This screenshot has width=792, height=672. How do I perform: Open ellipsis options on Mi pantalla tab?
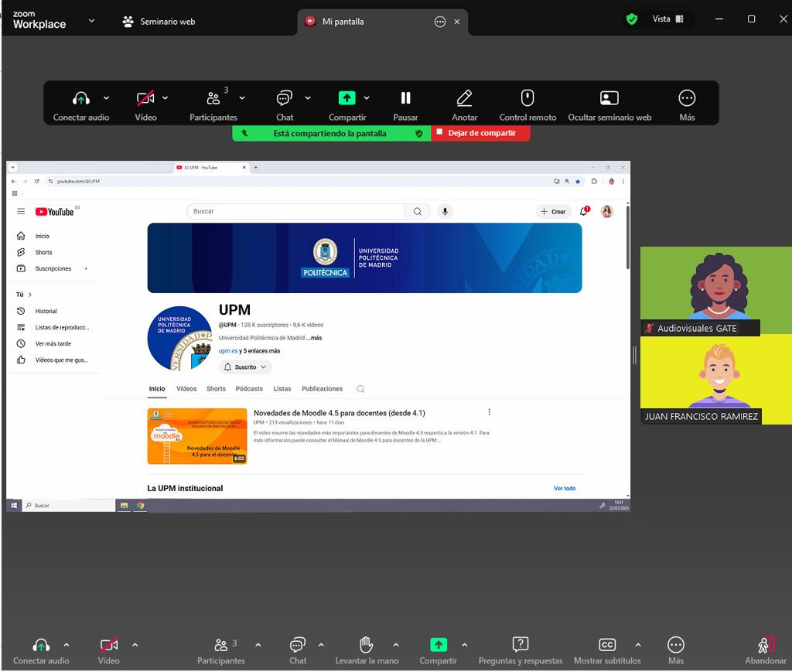pyautogui.click(x=440, y=22)
